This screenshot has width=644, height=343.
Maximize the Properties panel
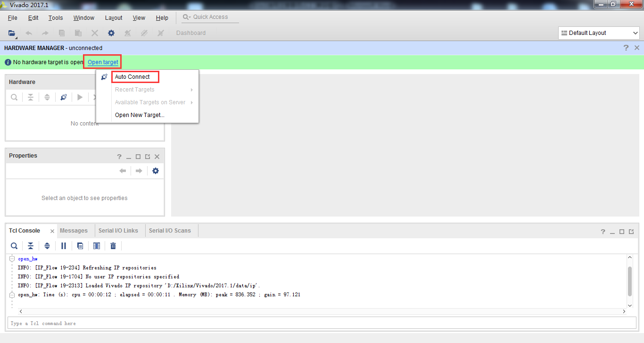tap(138, 157)
